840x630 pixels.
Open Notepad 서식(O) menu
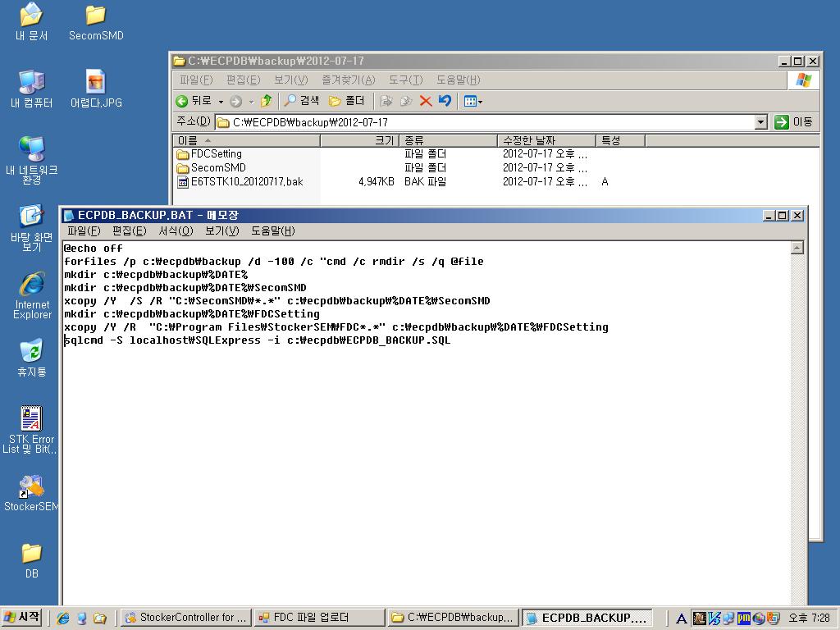[176, 231]
